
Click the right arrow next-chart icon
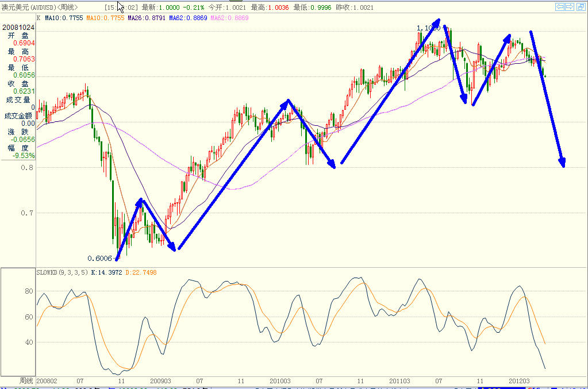click(x=570, y=7)
